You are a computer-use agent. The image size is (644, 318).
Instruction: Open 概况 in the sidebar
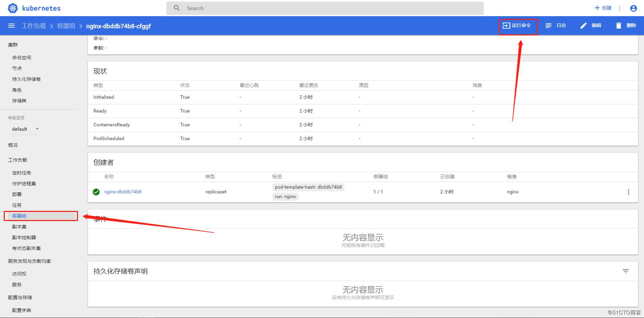coord(13,145)
